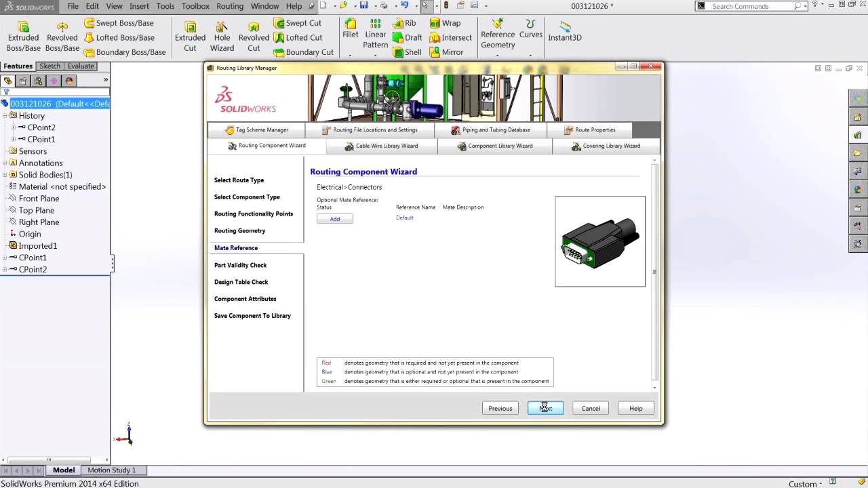Select the Extruded Cut tool
Viewport: 868px width, 488px height.
pos(190,37)
